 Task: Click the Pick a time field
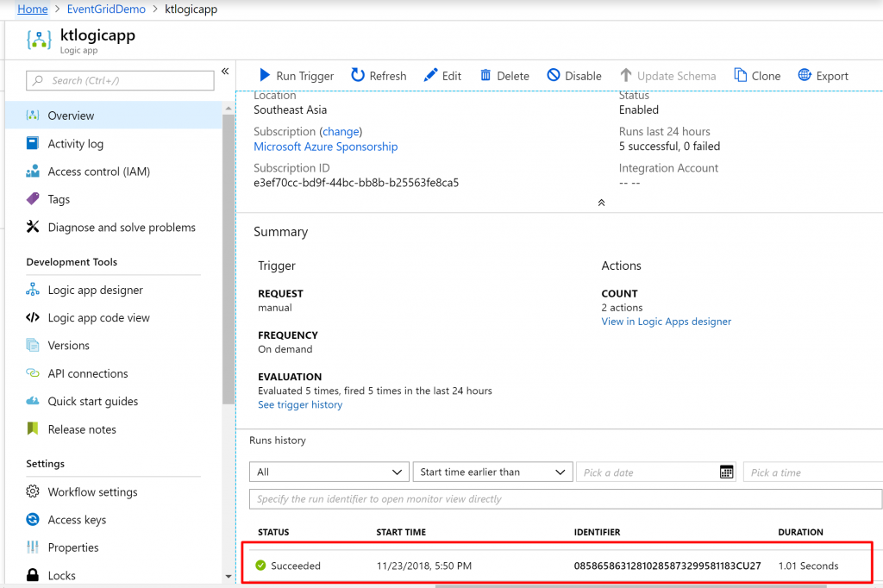click(812, 472)
